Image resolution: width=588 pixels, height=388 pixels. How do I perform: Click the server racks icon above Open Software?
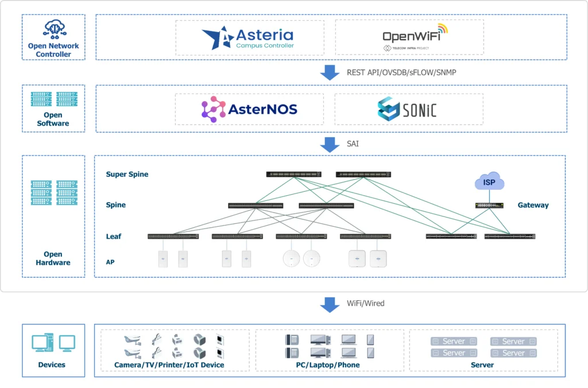pyautogui.click(x=54, y=99)
